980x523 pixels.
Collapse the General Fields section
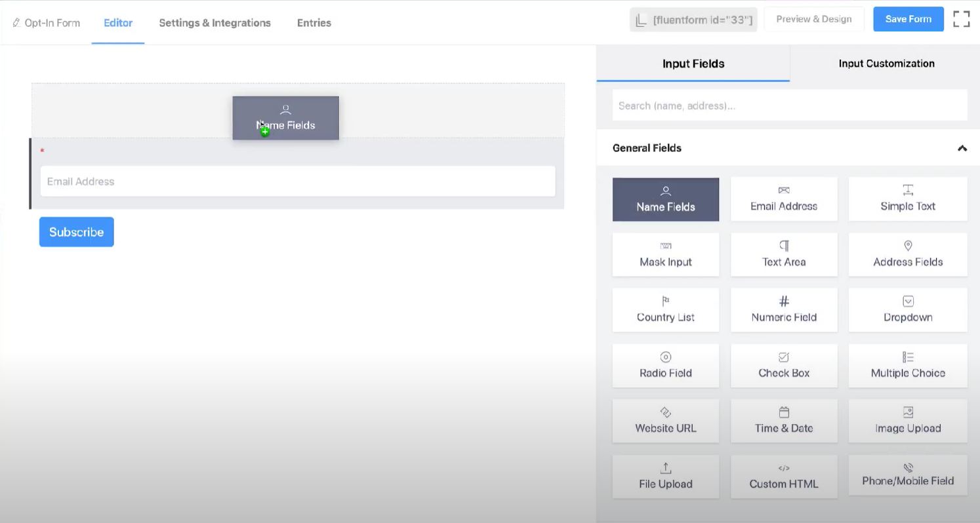click(962, 148)
